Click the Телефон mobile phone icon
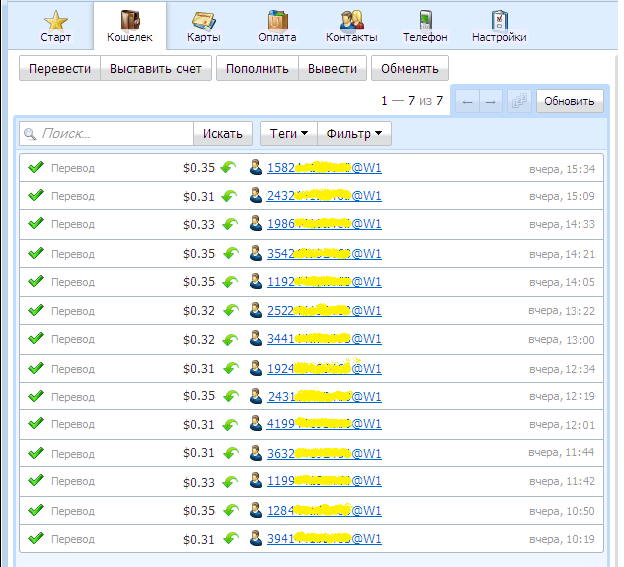Image resolution: width=624 pixels, height=567 pixels. click(x=425, y=20)
